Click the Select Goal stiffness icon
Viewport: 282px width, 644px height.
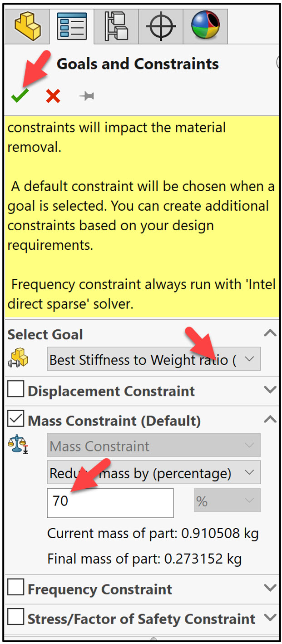point(18,359)
